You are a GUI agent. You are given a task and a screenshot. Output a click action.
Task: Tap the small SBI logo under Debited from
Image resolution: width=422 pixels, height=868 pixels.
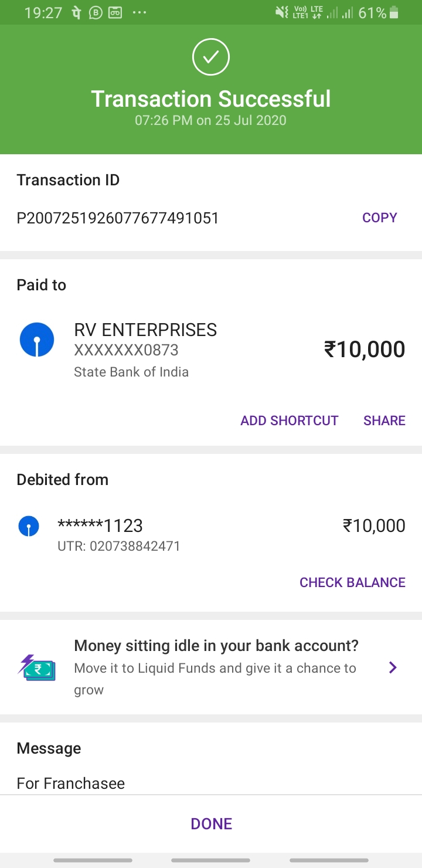[29, 526]
